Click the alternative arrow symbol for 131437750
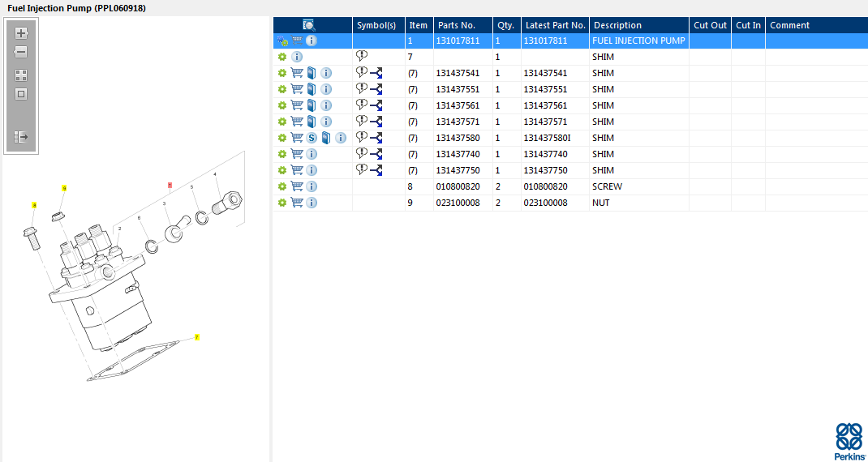Screen dimensions: 868x462 [x=376, y=170]
